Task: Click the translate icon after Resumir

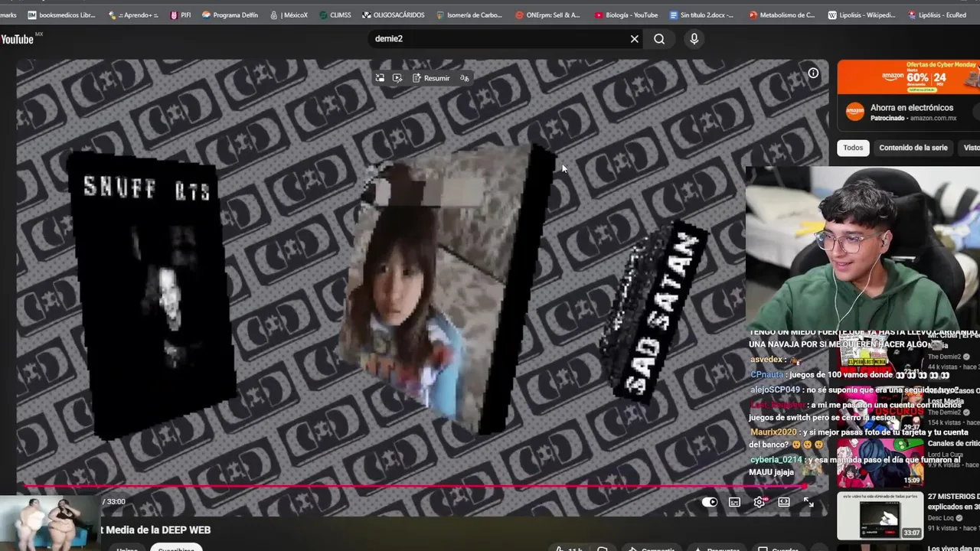Action: (x=464, y=78)
